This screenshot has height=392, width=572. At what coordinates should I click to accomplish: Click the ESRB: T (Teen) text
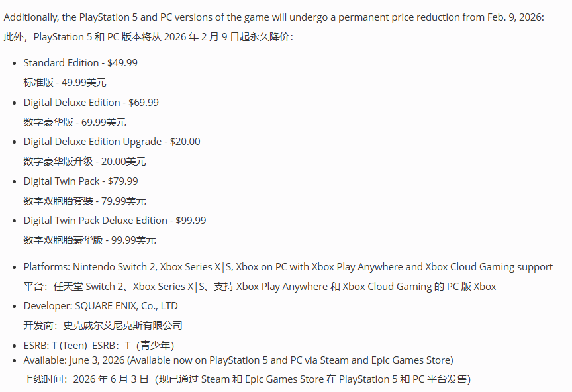tap(55, 346)
